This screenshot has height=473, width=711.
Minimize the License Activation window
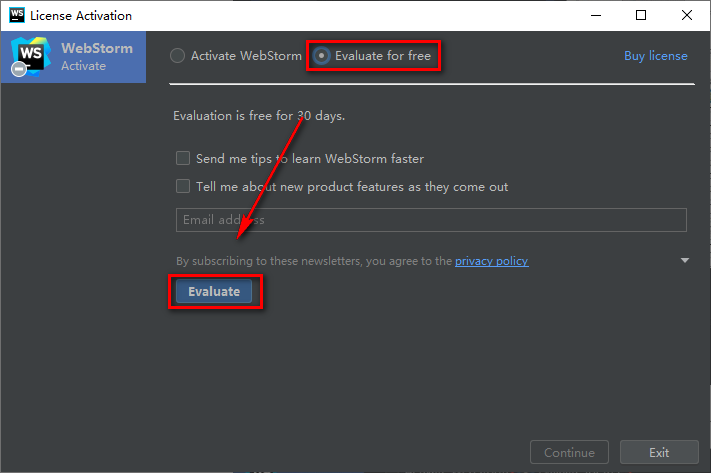pos(595,15)
